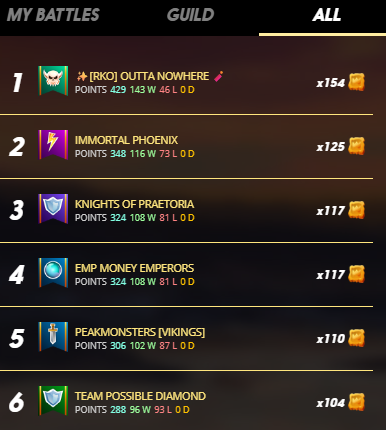Click the crown token beside x104
The width and height of the screenshot is (386, 430).
pyautogui.click(x=356, y=402)
